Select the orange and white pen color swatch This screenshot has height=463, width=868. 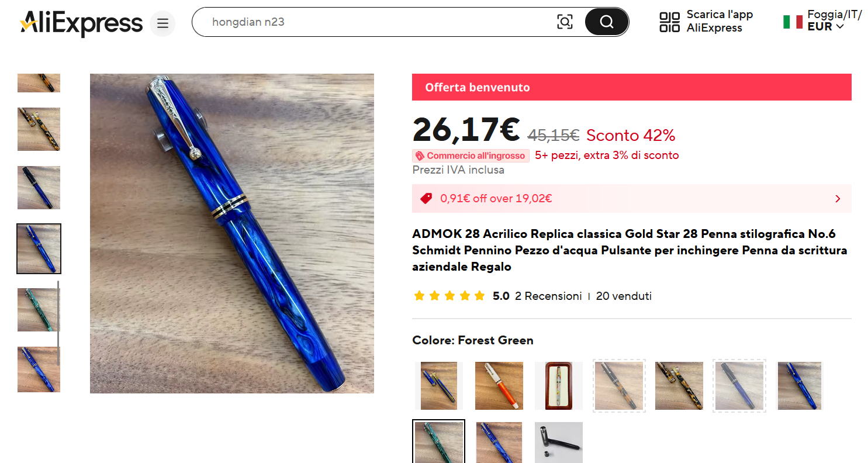499,386
